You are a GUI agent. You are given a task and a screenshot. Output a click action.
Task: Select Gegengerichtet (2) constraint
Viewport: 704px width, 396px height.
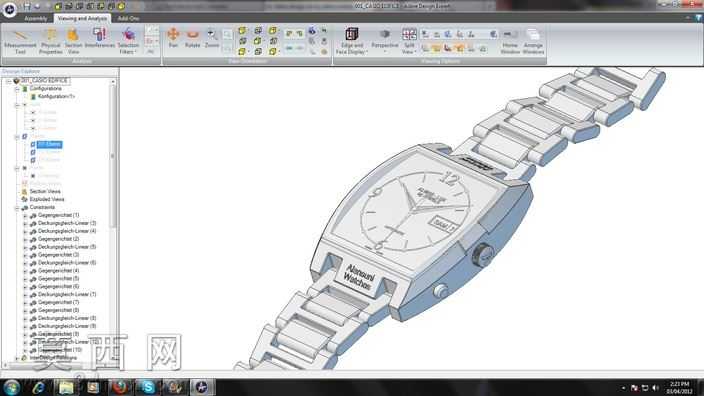click(x=58, y=239)
